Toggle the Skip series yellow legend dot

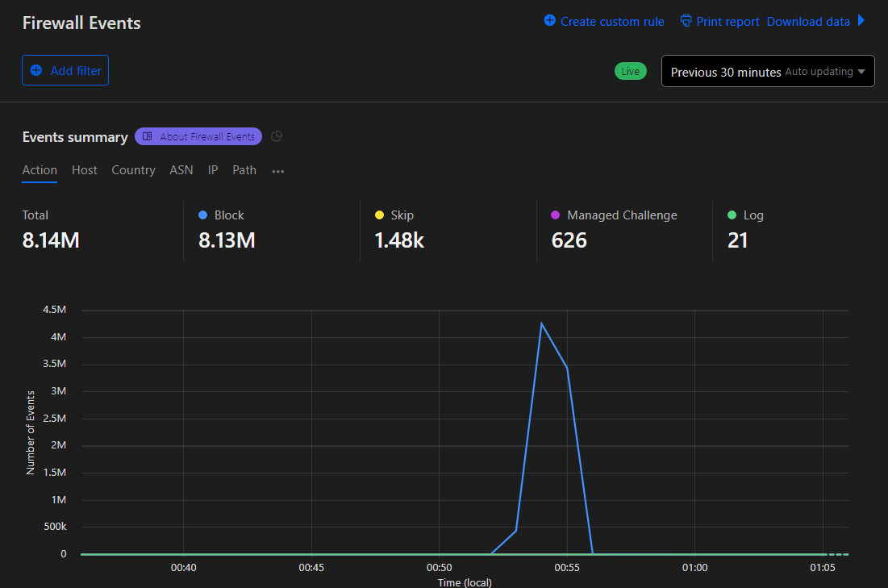(x=379, y=215)
